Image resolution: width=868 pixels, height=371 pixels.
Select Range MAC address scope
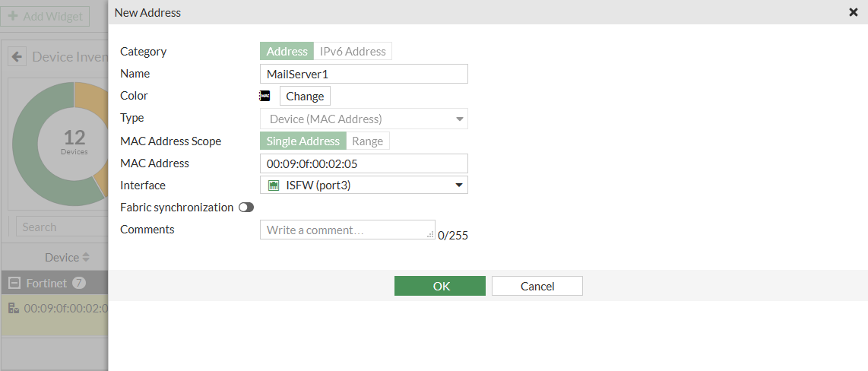point(367,141)
